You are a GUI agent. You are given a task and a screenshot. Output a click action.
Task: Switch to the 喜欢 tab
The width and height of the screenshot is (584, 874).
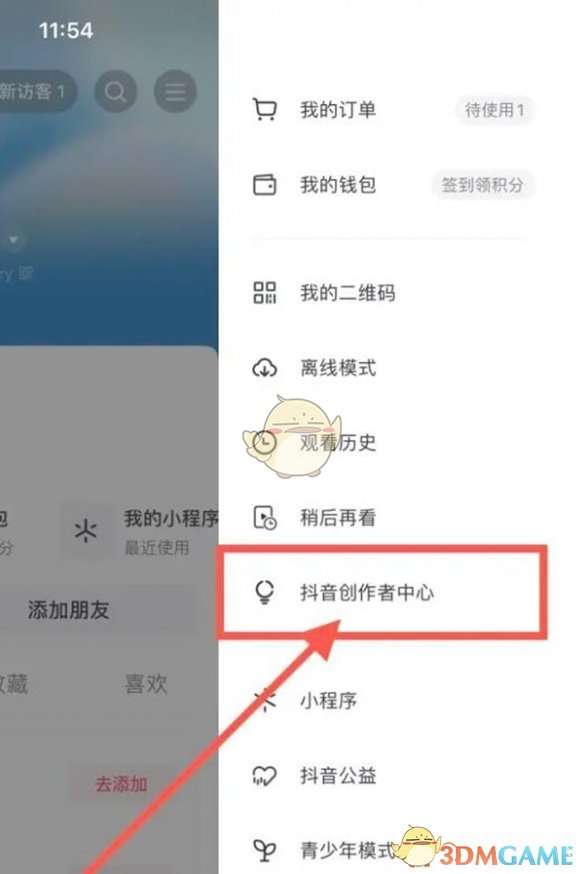click(146, 683)
